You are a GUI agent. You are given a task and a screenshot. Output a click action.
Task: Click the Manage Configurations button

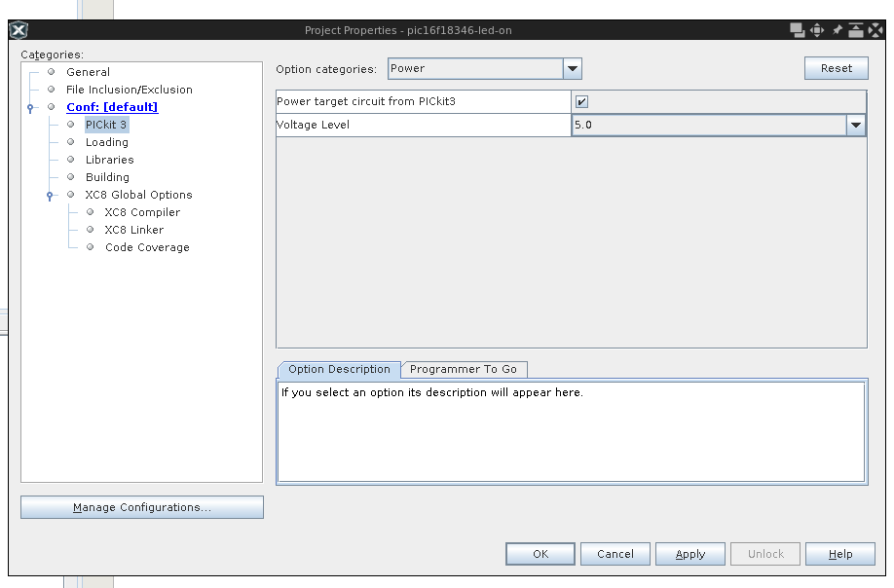pyautogui.click(x=142, y=507)
